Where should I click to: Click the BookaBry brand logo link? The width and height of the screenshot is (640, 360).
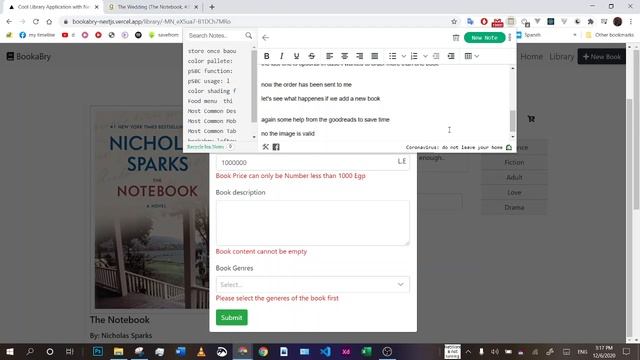29,56
